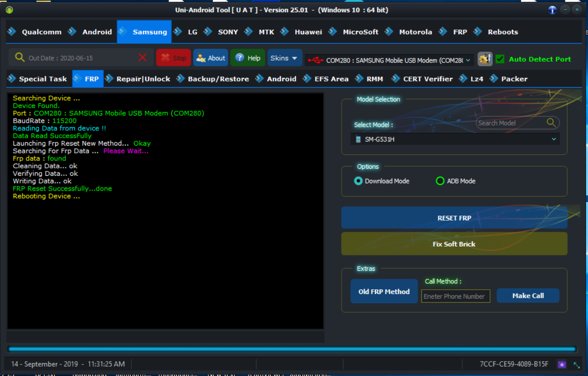
Task: Click the About button
Action: [211, 58]
